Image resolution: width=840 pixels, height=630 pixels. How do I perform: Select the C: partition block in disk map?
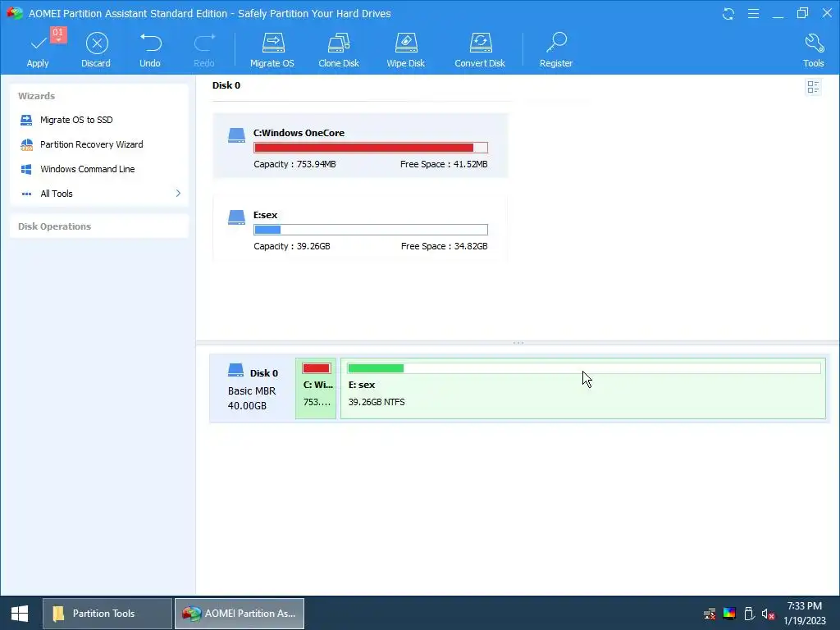coord(316,388)
